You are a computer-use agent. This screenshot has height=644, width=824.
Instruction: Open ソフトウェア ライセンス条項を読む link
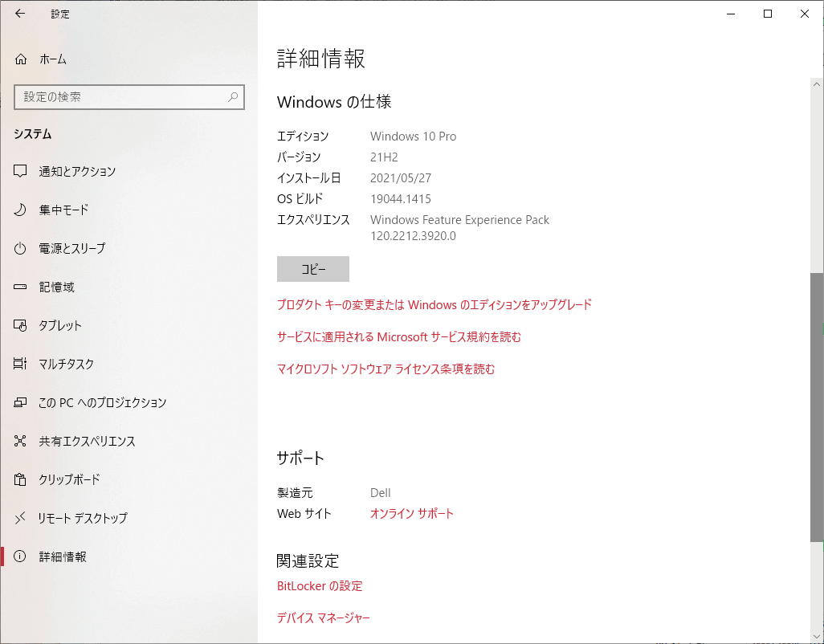pyautogui.click(x=385, y=369)
